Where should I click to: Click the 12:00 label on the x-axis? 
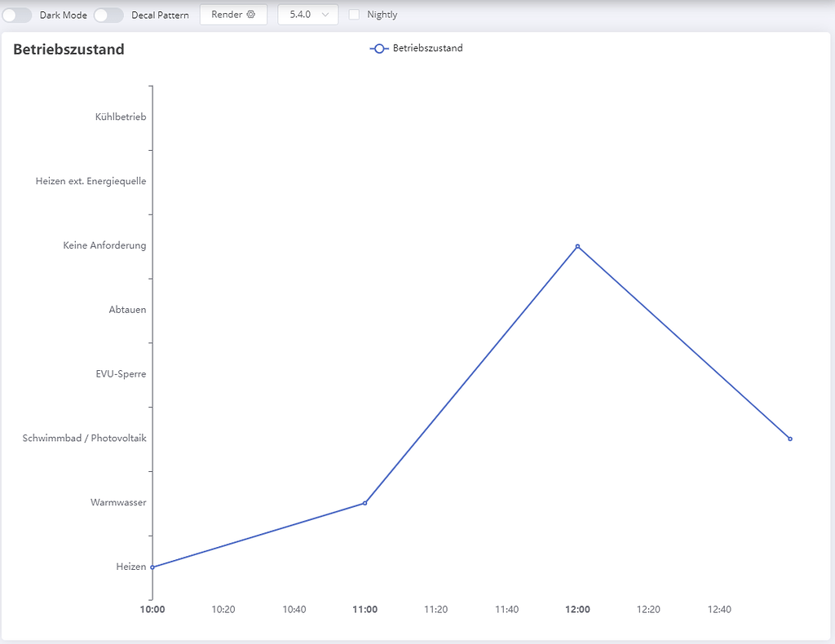[578, 609]
